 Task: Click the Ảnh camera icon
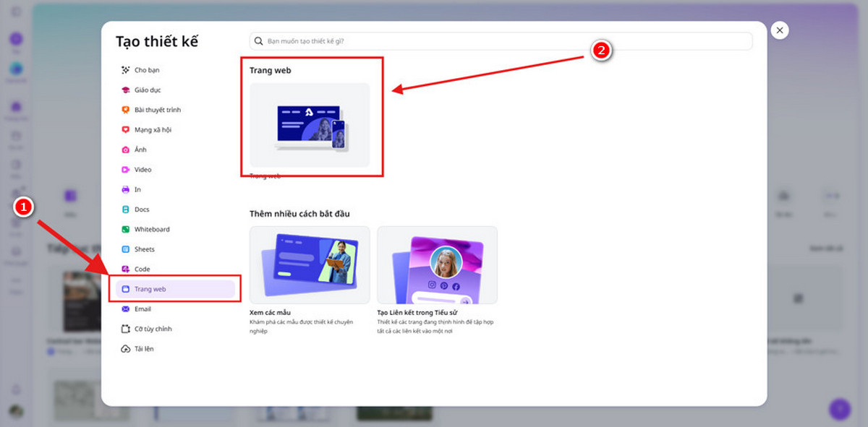[126, 150]
